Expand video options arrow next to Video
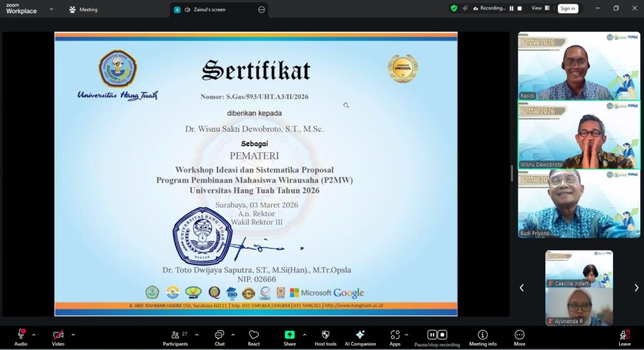 (x=73, y=334)
